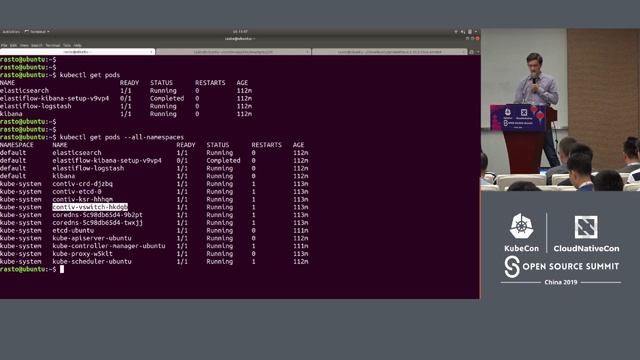Open the Edit menu
Screen dimensions: 640x360
(x=13, y=45)
